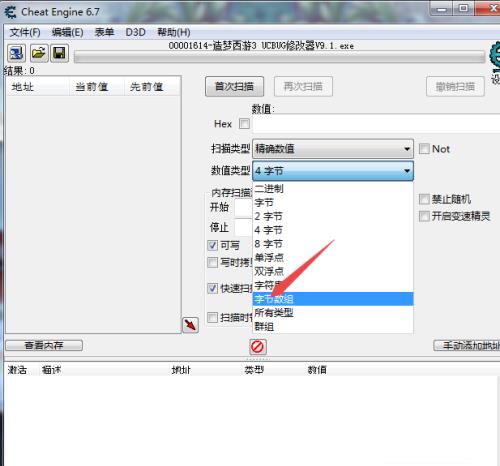
Task: Click the 当前值 column header
Action: tap(97, 87)
